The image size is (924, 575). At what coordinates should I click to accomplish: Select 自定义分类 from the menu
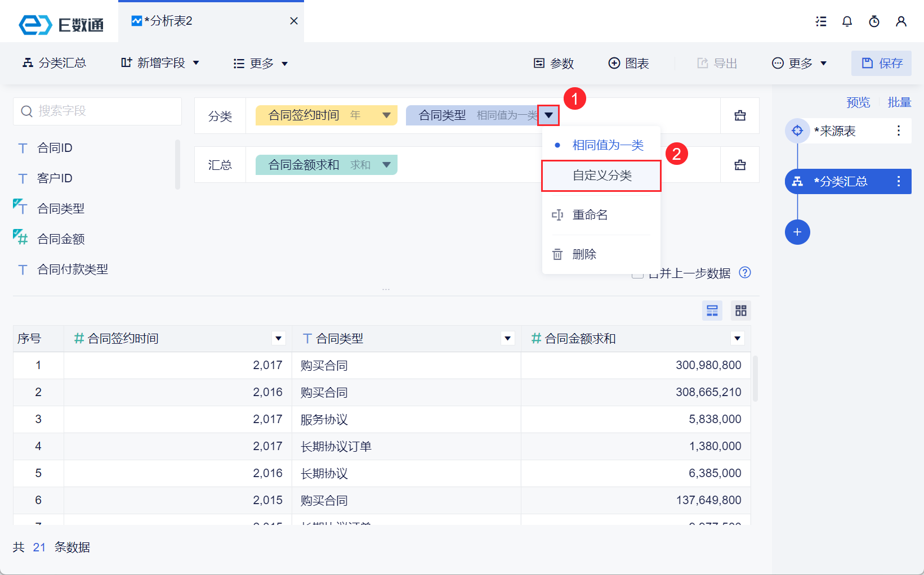coord(601,176)
